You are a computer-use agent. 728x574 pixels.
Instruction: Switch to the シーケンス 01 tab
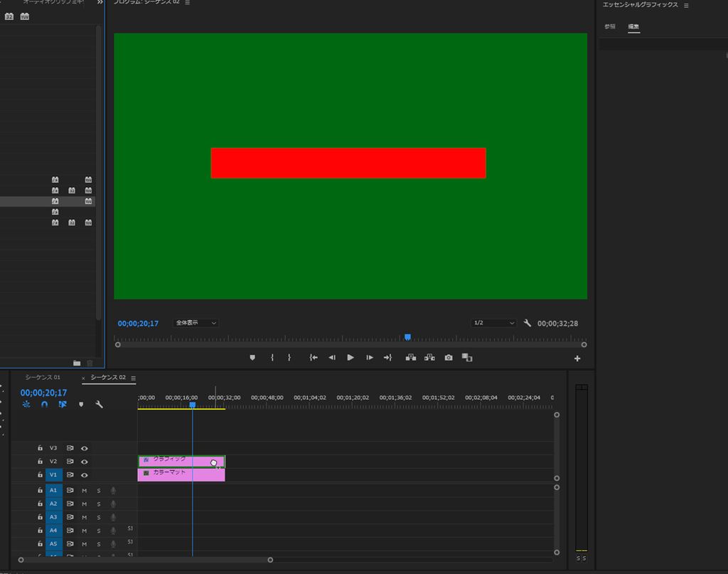(43, 378)
